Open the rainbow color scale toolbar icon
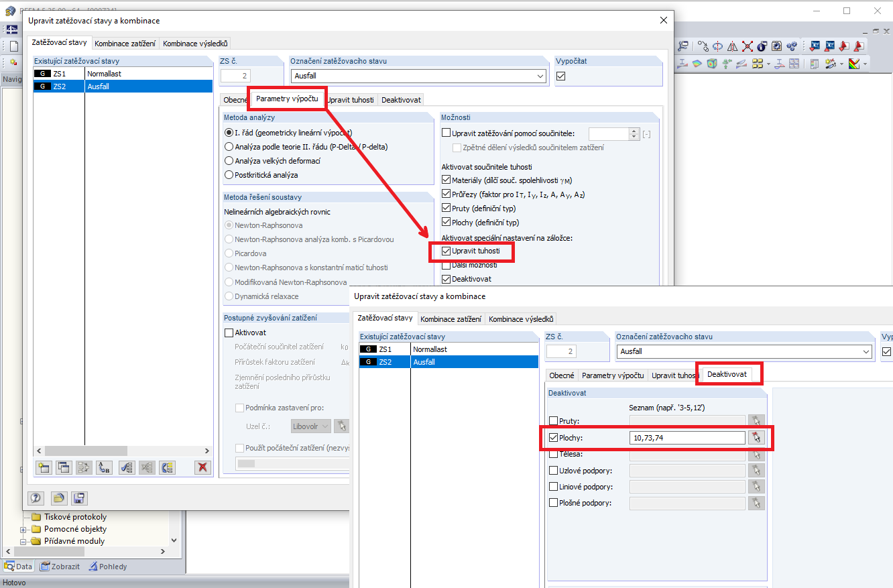 point(853,64)
